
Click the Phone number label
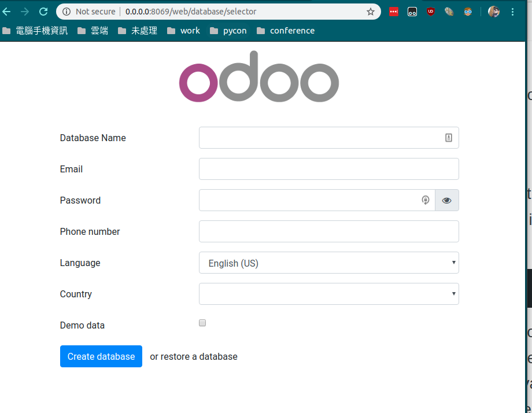point(90,231)
